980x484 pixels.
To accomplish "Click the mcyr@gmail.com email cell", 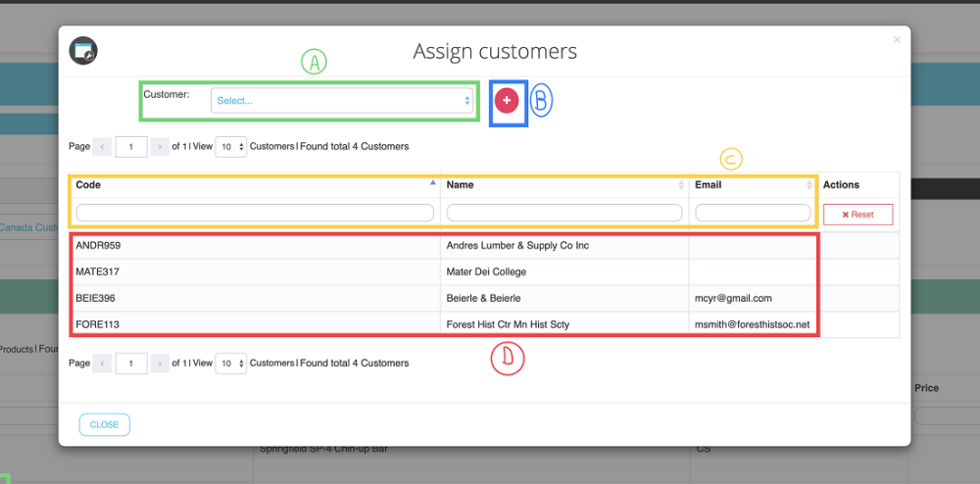I will pos(753,298).
